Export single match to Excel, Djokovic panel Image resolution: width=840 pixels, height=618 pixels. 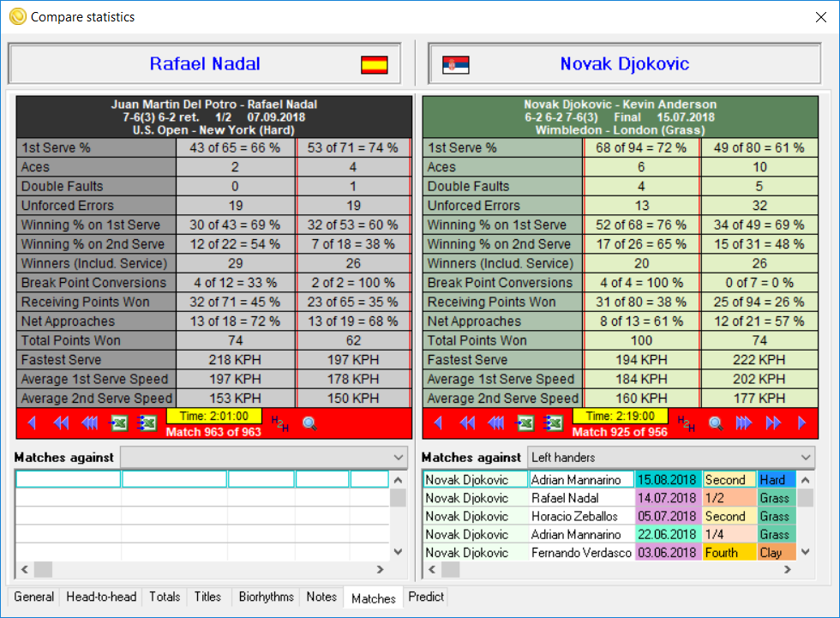(525, 423)
